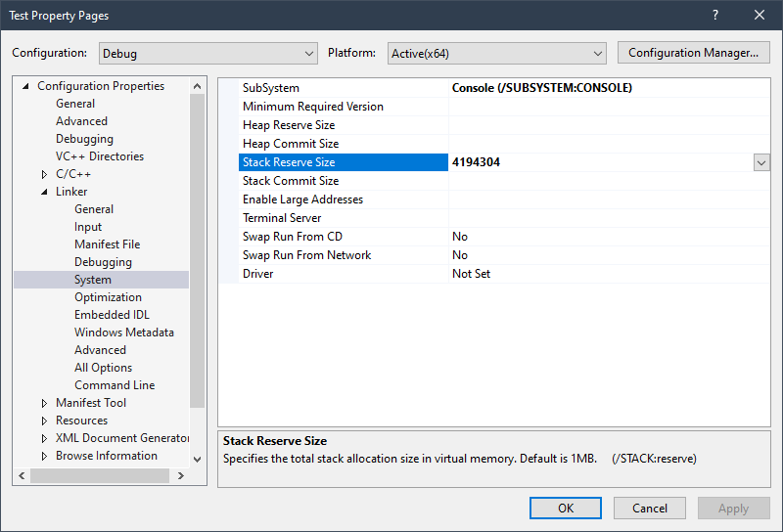
Task: Expand the C/C++ tree node
Action: tap(44, 174)
